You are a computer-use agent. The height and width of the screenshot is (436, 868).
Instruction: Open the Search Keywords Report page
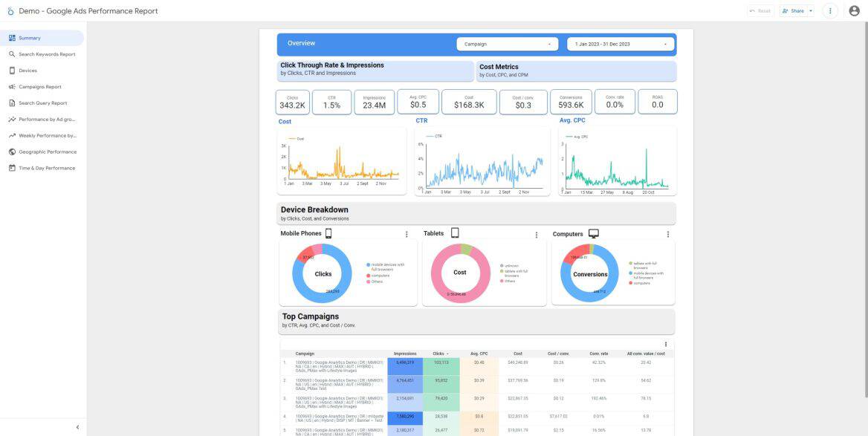[x=41, y=53]
